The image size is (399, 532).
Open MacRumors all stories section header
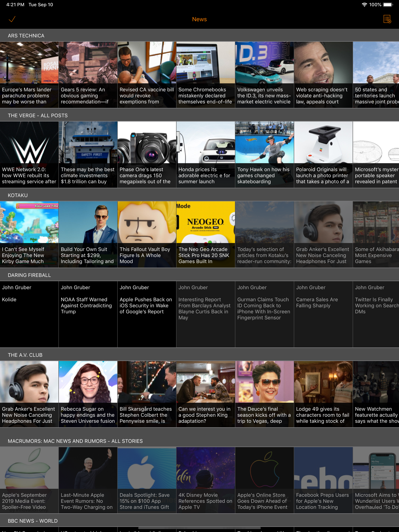(x=75, y=441)
